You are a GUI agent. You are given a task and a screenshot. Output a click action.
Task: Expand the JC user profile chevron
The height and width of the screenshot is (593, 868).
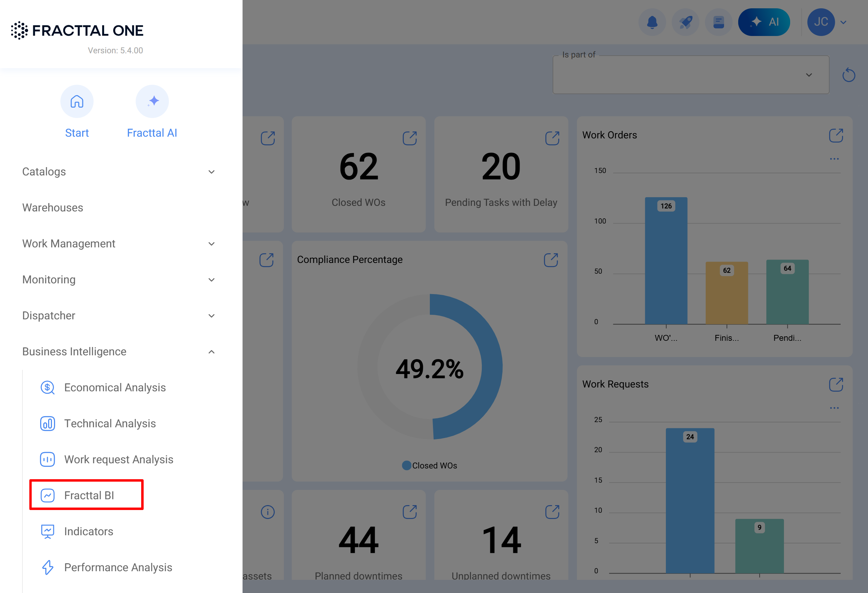click(843, 22)
